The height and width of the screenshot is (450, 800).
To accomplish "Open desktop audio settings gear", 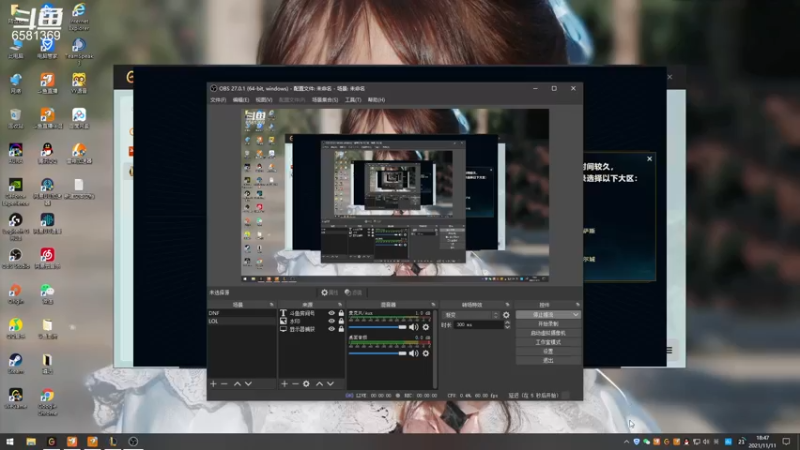I will (x=426, y=353).
